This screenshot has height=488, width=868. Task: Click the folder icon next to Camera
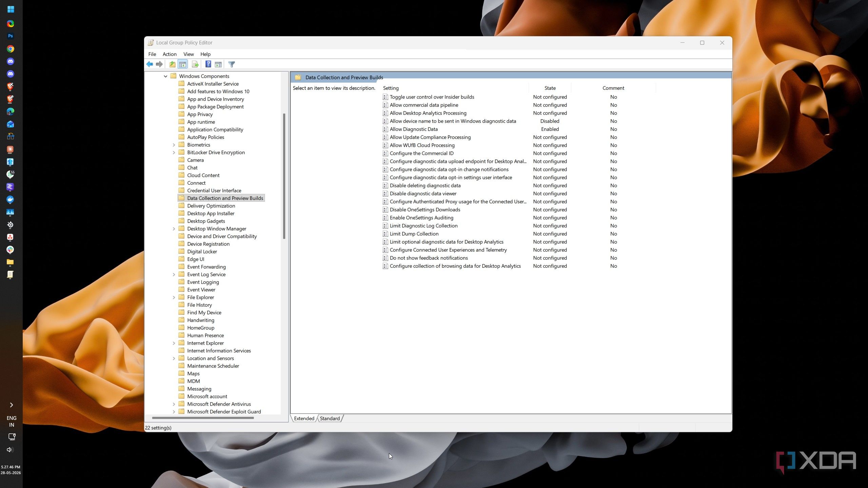click(x=181, y=160)
